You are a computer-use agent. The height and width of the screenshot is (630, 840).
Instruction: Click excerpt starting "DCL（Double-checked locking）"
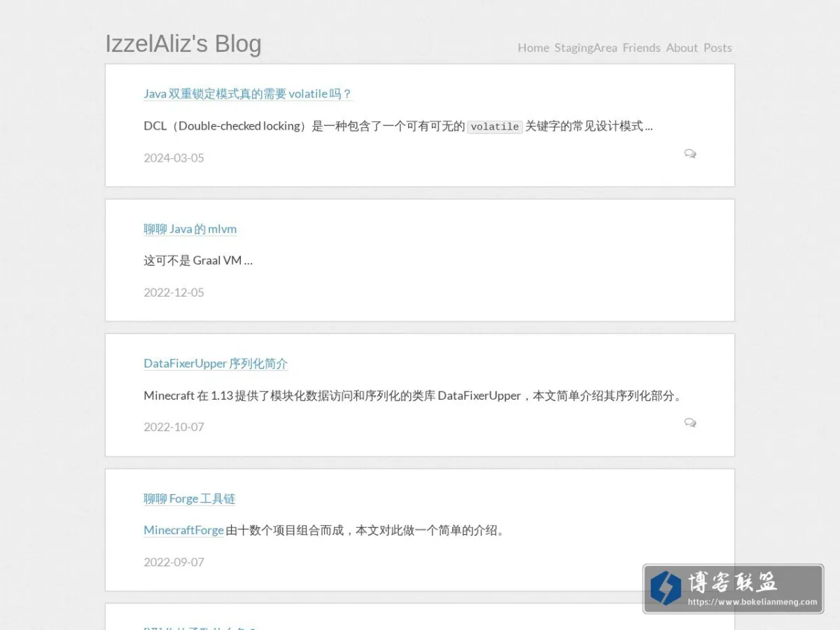398,126
